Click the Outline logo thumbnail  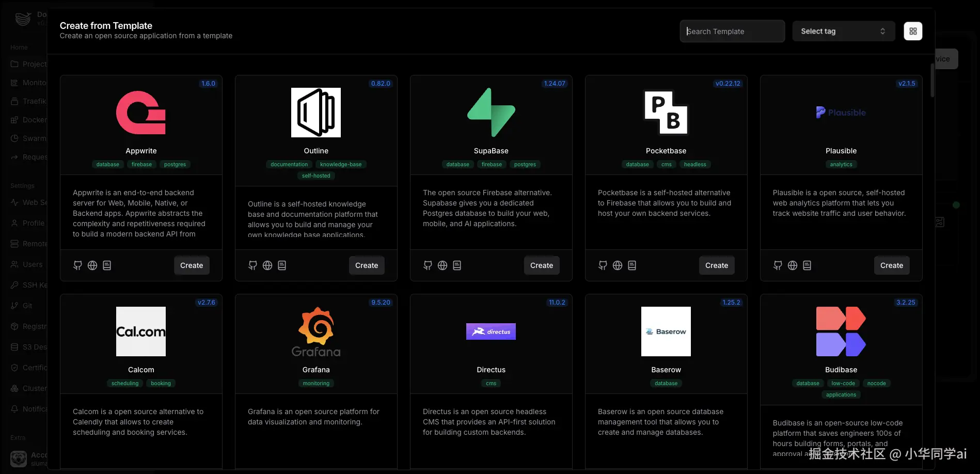coord(316,113)
